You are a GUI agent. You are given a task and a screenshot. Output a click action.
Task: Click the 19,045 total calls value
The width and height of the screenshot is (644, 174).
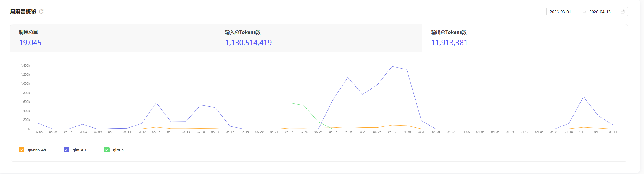(30, 43)
